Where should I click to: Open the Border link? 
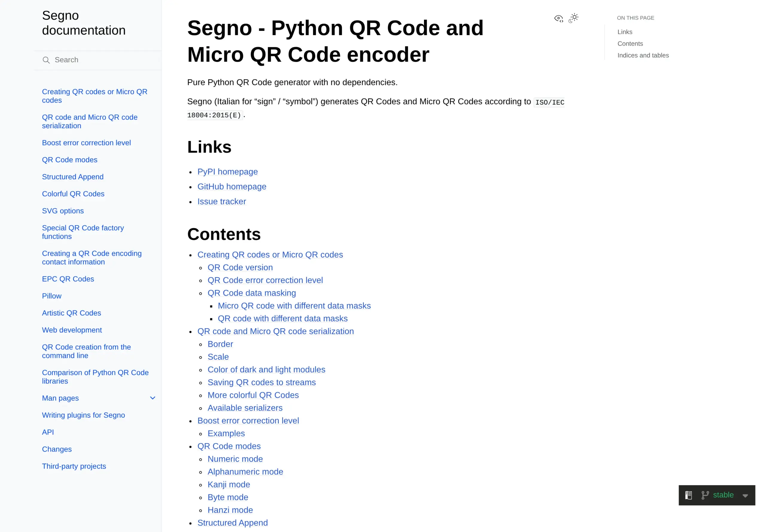[x=220, y=344]
